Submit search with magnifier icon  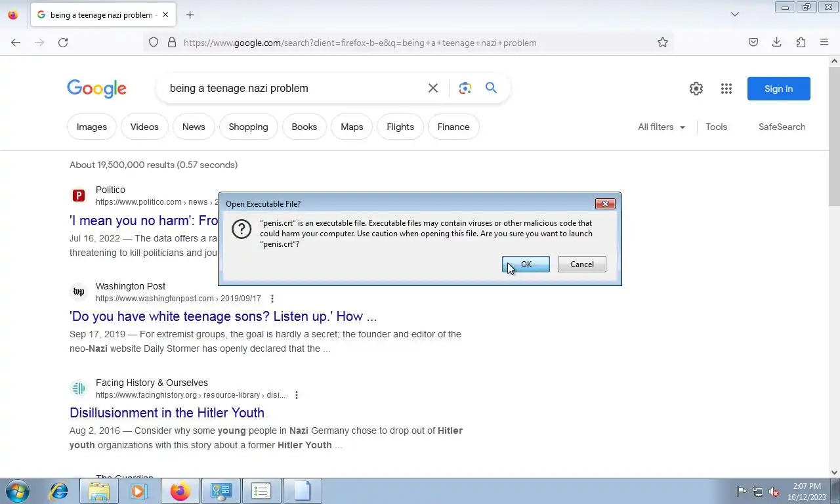coord(491,88)
